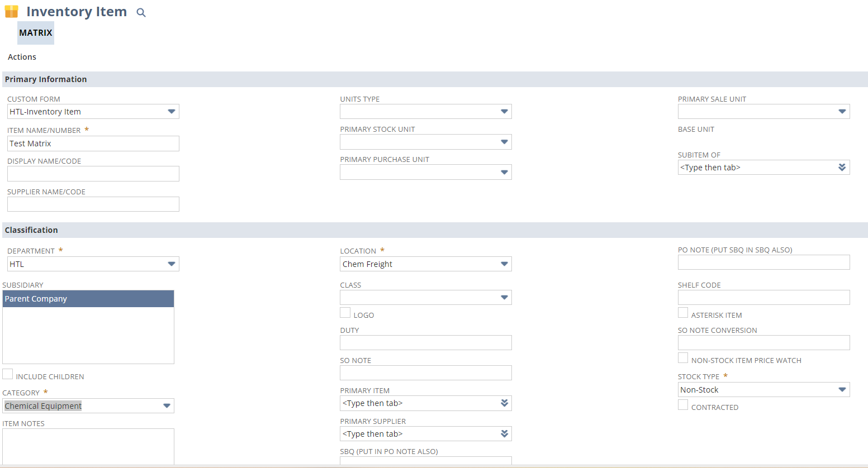Click the search magnifier beside Inventory Item
The width and height of the screenshot is (868, 468).
141,13
